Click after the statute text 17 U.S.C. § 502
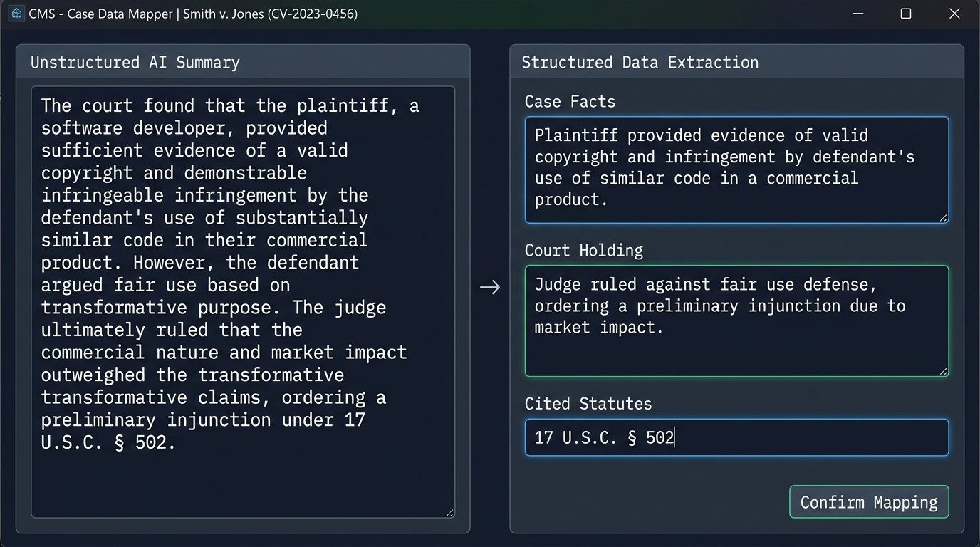 click(x=675, y=437)
